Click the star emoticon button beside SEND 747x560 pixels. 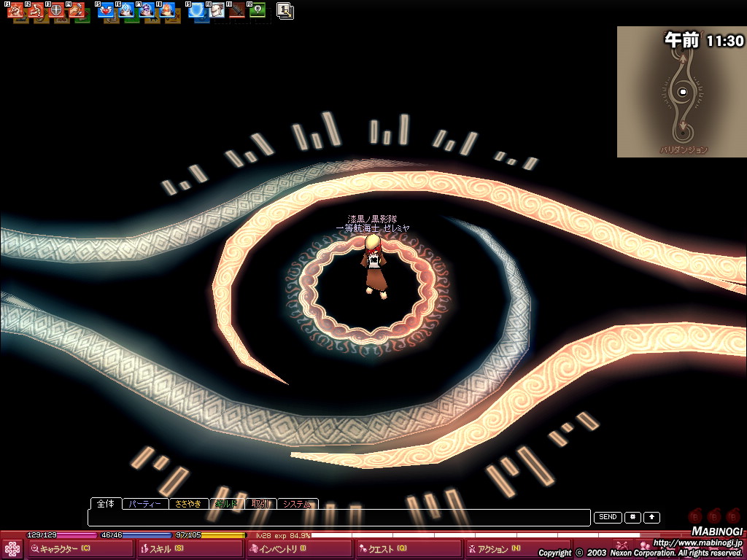[632, 517]
